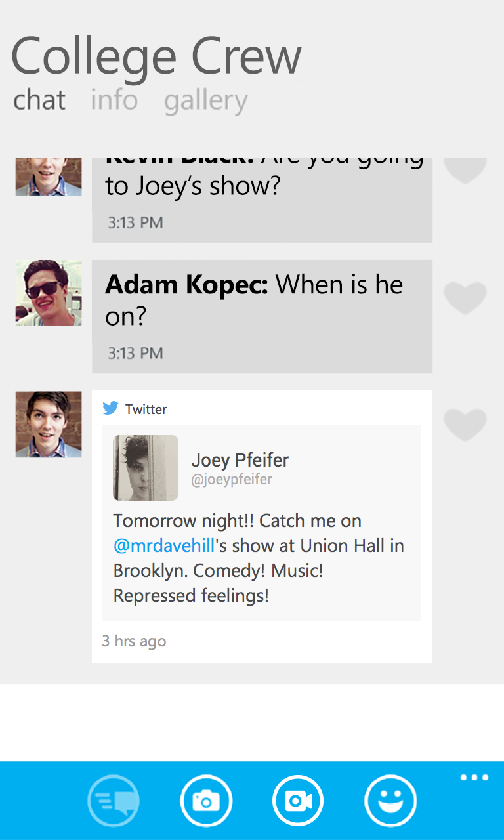The height and width of the screenshot is (840, 504).
Task: Open the @joeypfeifer Twitter handle
Action: pos(231,480)
